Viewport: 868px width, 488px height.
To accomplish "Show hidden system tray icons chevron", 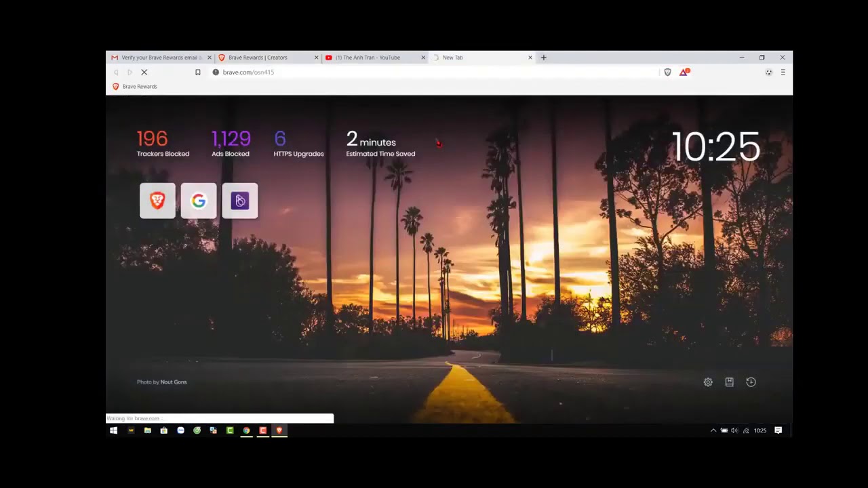I will click(x=713, y=430).
